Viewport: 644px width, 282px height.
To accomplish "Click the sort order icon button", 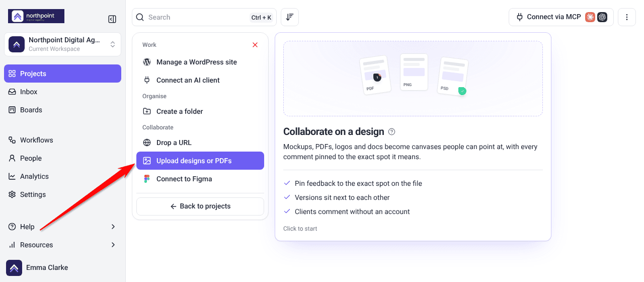I will point(290,17).
